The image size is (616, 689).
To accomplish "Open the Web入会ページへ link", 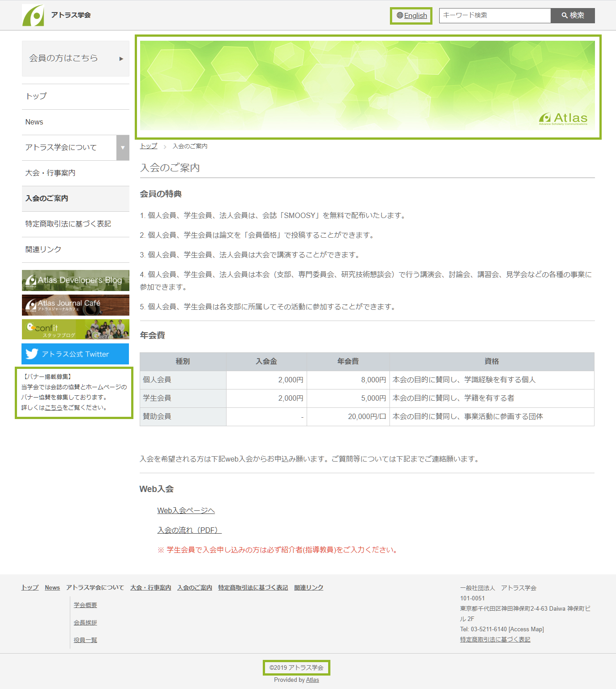I will coord(186,510).
